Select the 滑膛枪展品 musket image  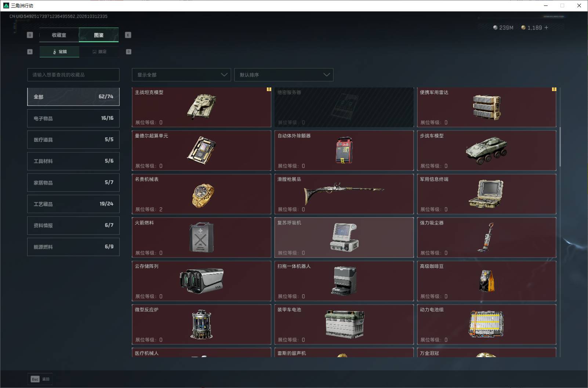pos(344,193)
